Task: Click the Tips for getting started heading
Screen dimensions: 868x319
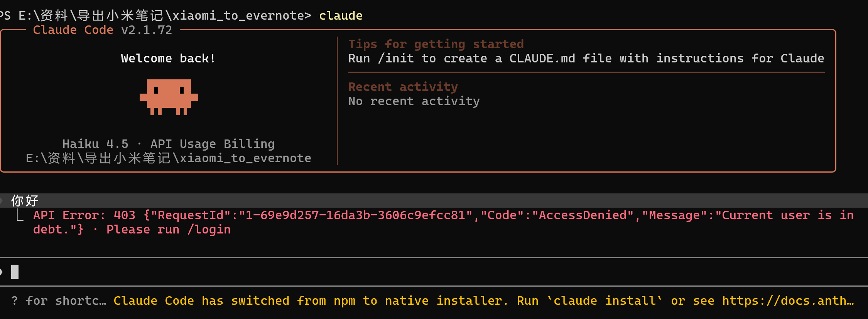Action: (x=436, y=44)
